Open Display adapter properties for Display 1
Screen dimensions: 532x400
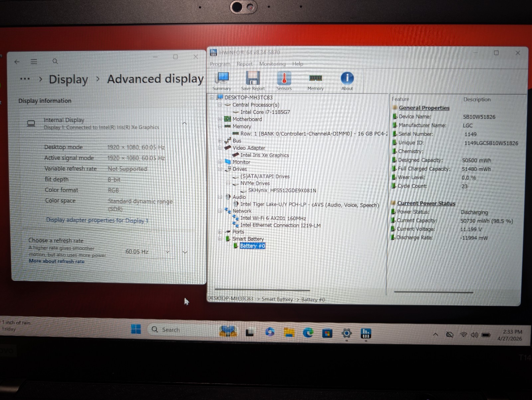point(97,220)
